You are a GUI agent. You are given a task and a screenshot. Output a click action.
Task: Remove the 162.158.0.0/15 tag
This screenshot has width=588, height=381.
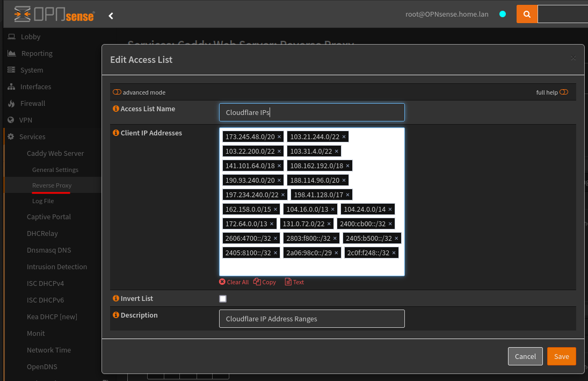[275, 210]
